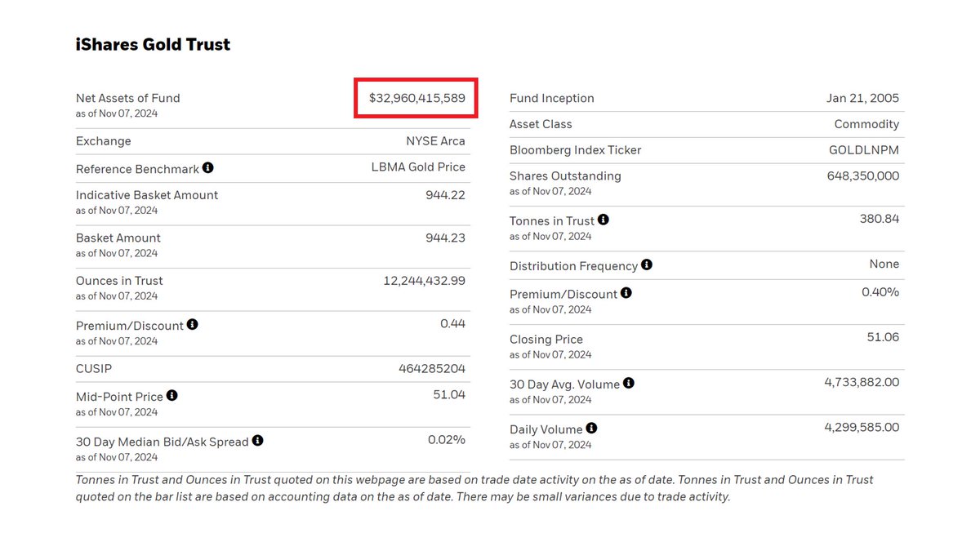Click info icon beside Daily Volume
Screen dimensions: 980x551
592,428
